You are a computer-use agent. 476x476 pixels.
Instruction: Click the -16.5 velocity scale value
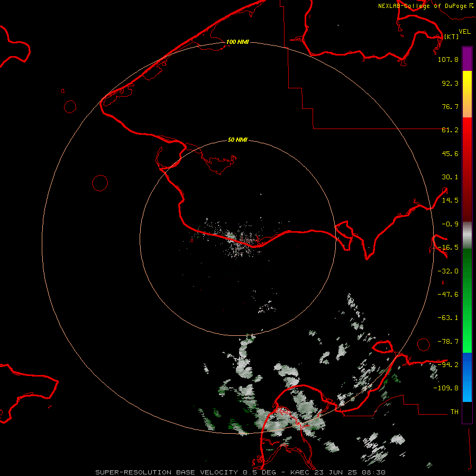pyautogui.click(x=448, y=248)
